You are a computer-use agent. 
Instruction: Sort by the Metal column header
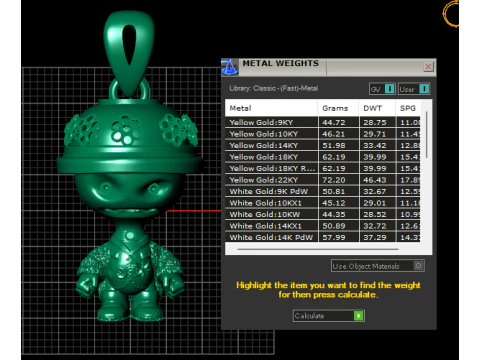[x=271, y=108]
